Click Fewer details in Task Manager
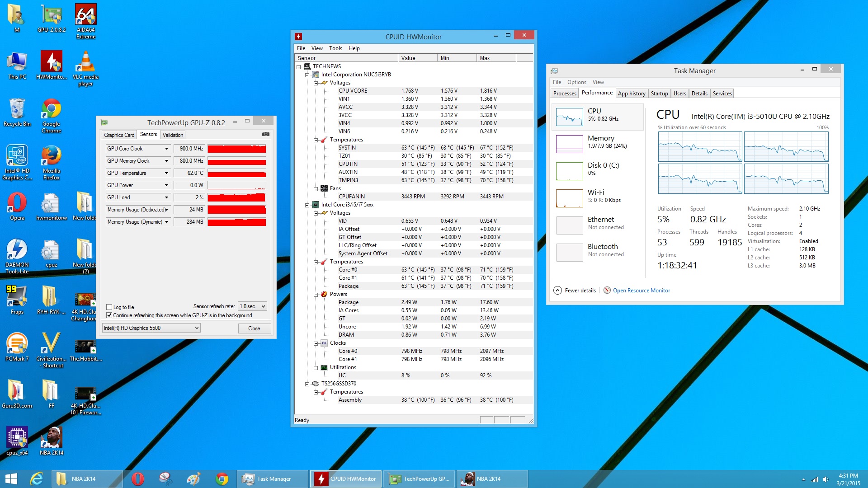 (575, 291)
